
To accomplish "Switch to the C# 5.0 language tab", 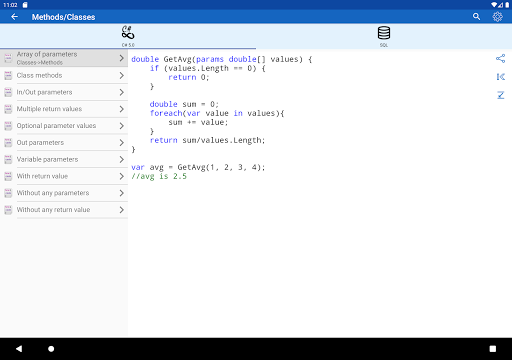I will 128,36.
